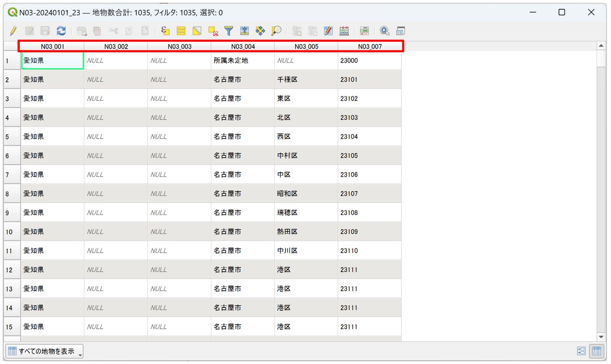Select row number 10 header
Image resolution: width=611 pixels, height=364 pixels.
click(x=12, y=232)
